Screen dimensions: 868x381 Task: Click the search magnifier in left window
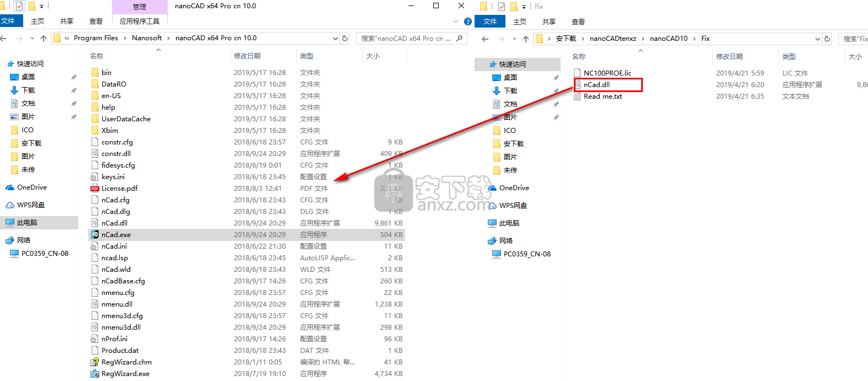click(459, 39)
